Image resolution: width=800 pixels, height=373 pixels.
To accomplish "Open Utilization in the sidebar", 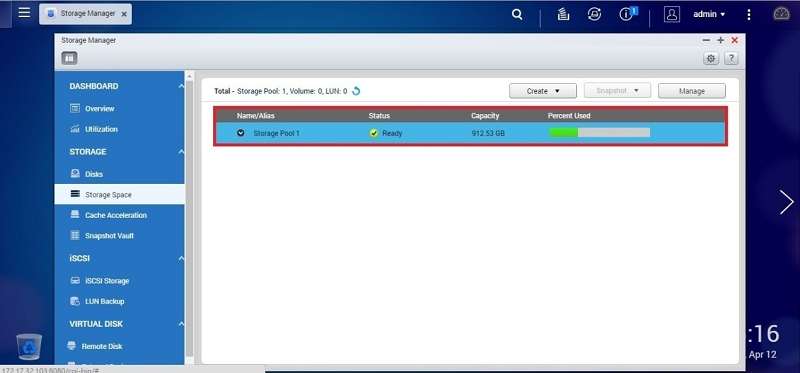I will tap(101, 129).
